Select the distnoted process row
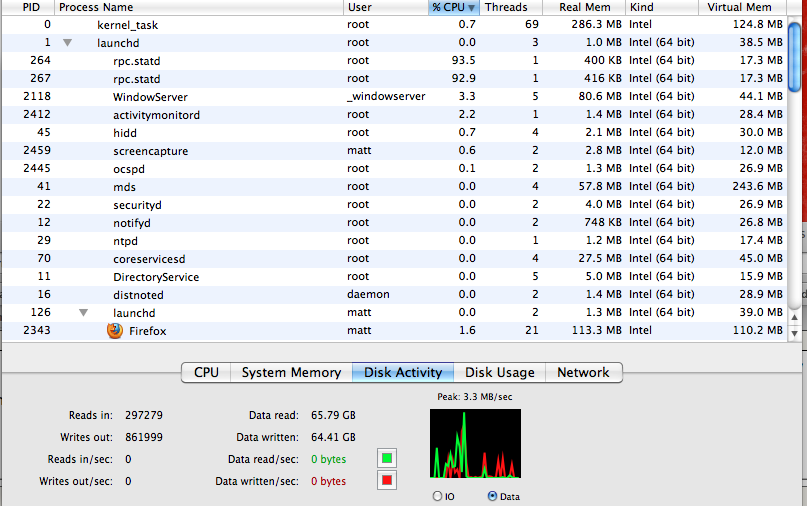This screenshot has height=506, width=807. click(394, 295)
